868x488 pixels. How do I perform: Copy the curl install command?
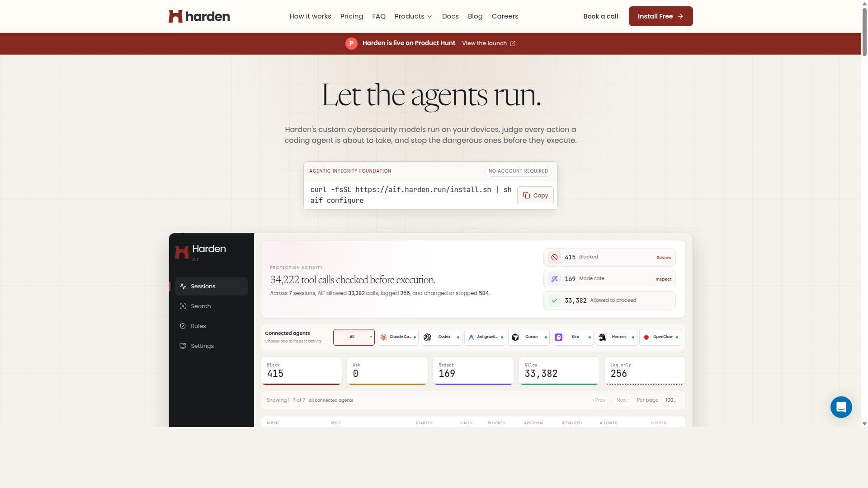535,195
